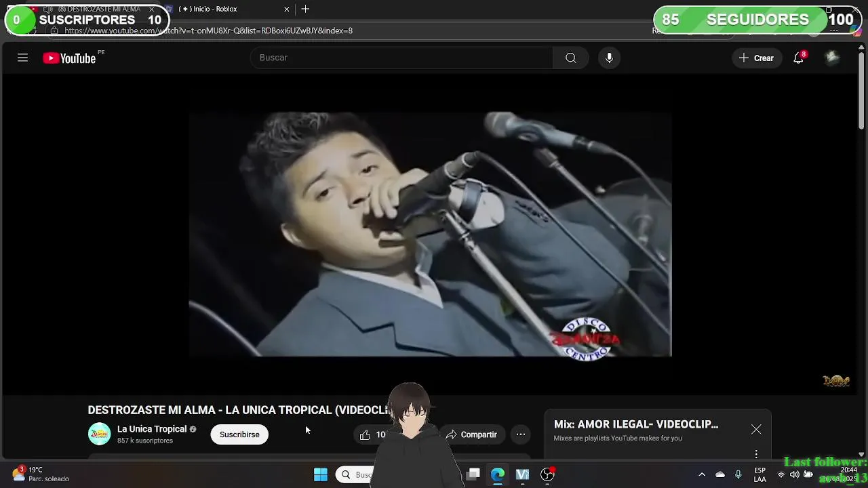Open the YouTube hamburger guide menu
Image resolution: width=868 pixels, height=488 pixels.
pyautogui.click(x=22, y=58)
